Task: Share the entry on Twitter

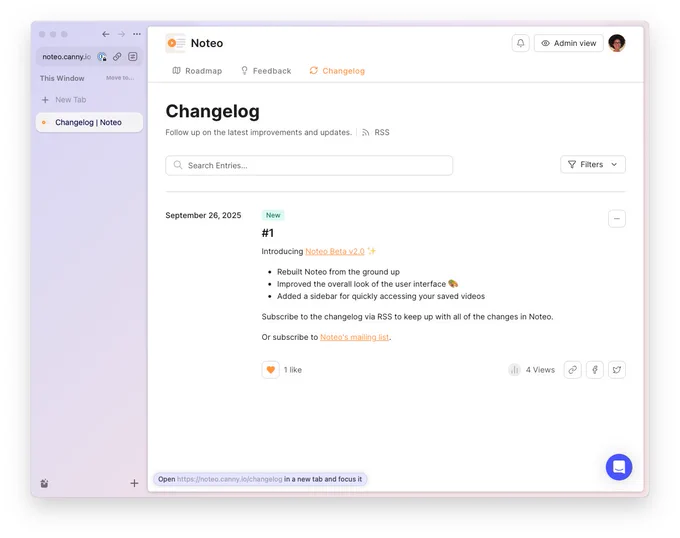Action: tap(617, 370)
